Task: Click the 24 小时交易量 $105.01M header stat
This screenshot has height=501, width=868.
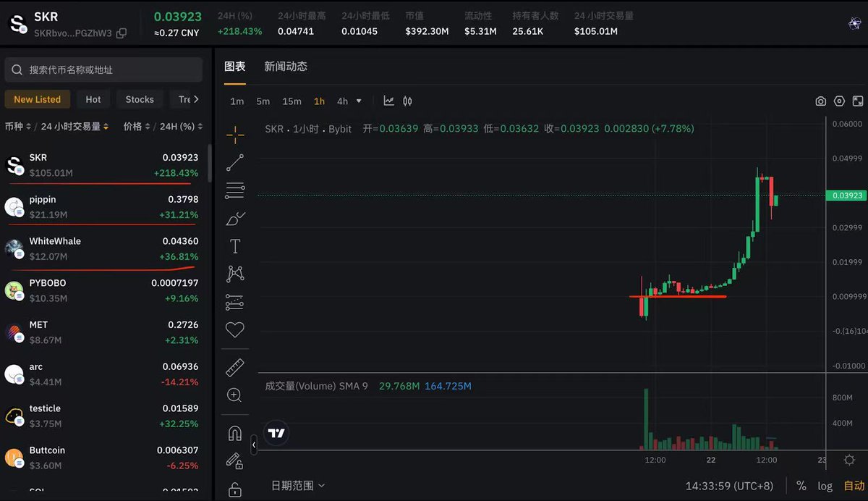Action: [x=603, y=23]
